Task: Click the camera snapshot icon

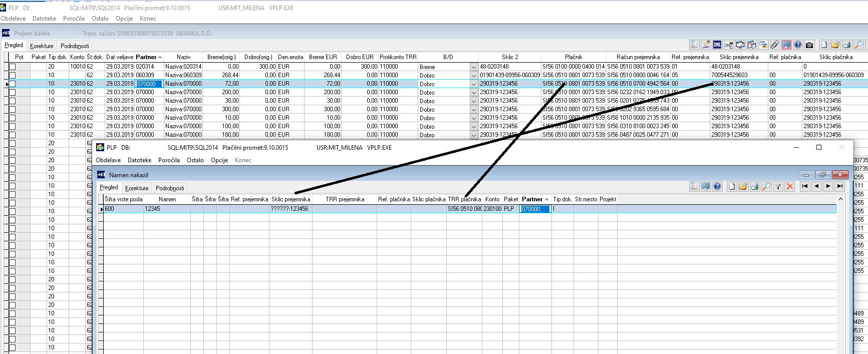Action: 809,45
